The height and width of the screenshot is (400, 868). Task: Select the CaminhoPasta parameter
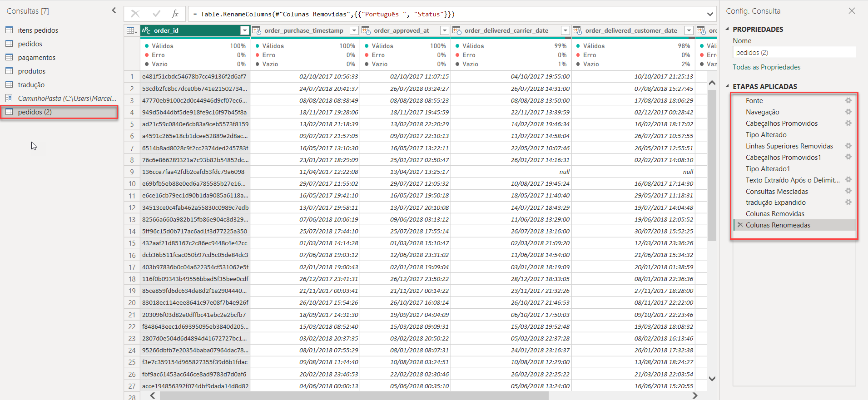coord(67,99)
